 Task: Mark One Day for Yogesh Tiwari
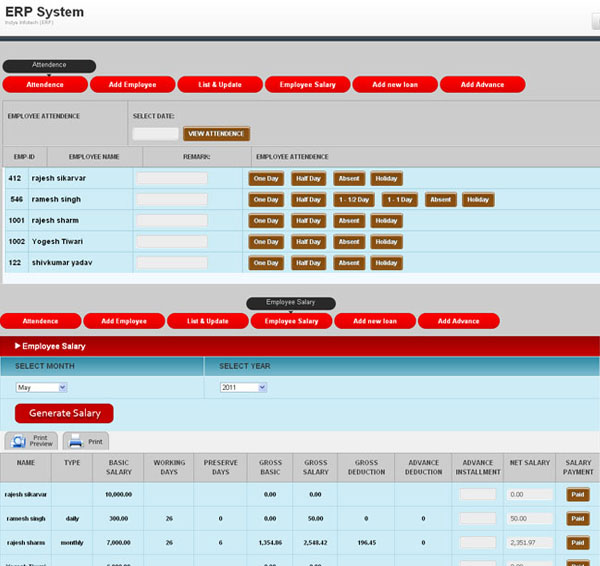(266, 242)
